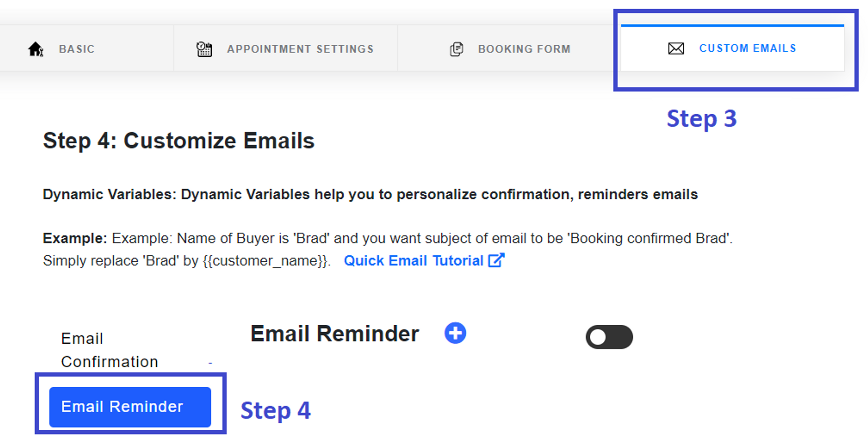This screenshot has width=868, height=448.
Task: Select the Custom Emails tab label
Action: tap(747, 48)
